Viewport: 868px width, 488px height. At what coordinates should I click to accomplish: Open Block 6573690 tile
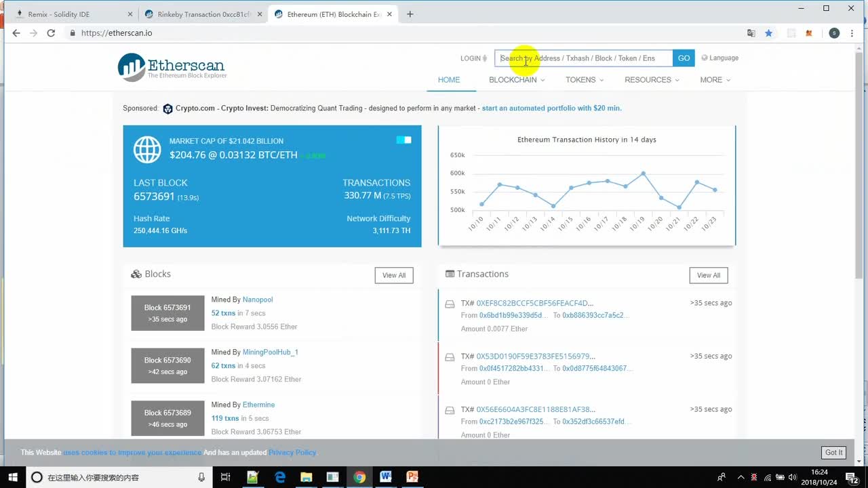click(167, 365)
